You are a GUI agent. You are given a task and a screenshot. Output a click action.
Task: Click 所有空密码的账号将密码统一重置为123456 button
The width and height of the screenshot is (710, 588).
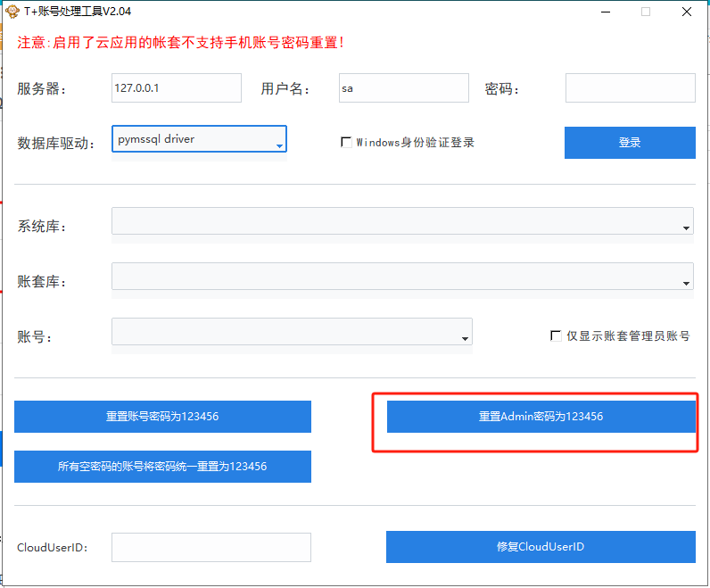pyautogui.click(x=162, y=467)
